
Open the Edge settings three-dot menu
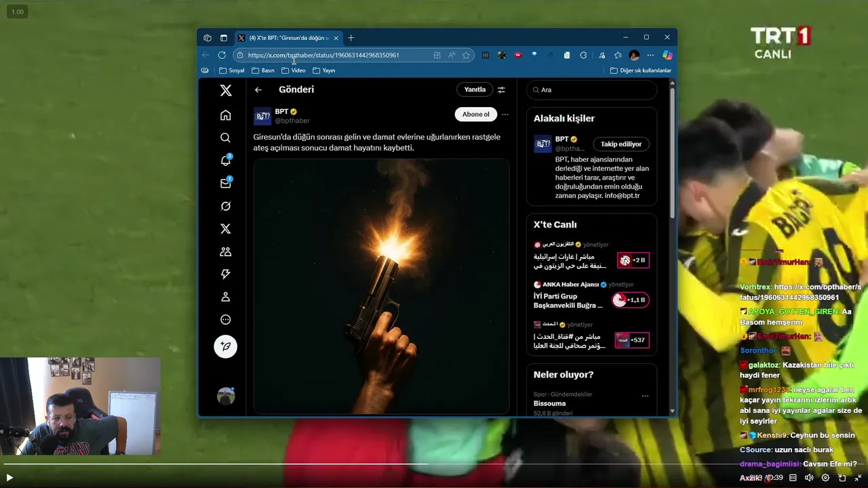[650, 55]
